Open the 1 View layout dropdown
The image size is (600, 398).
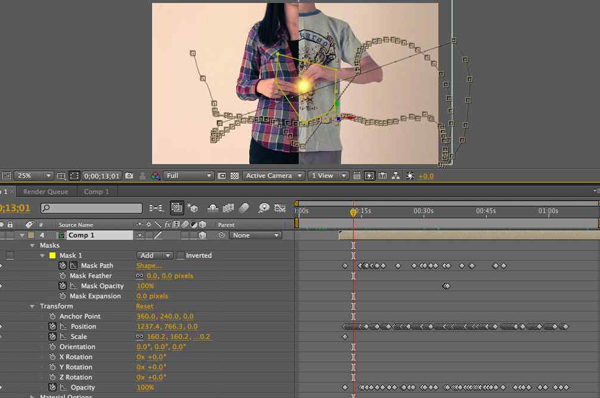pos(328,176)
